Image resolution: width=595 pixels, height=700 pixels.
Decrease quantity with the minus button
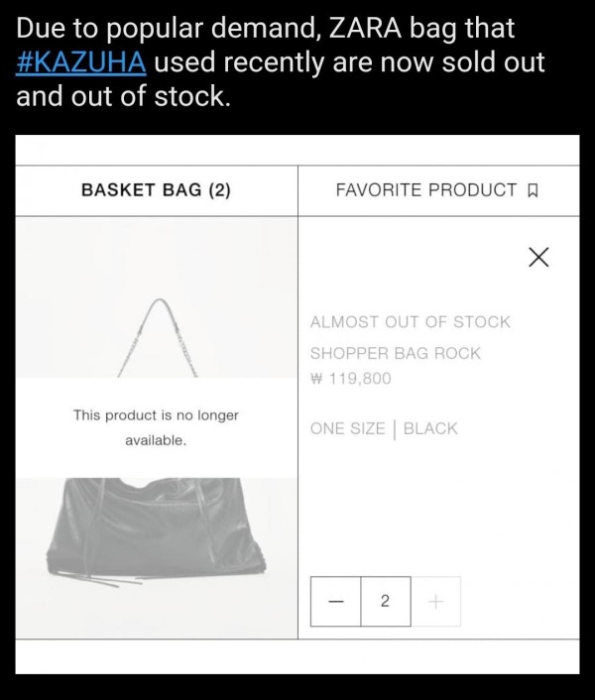click(x=335, y=601)
